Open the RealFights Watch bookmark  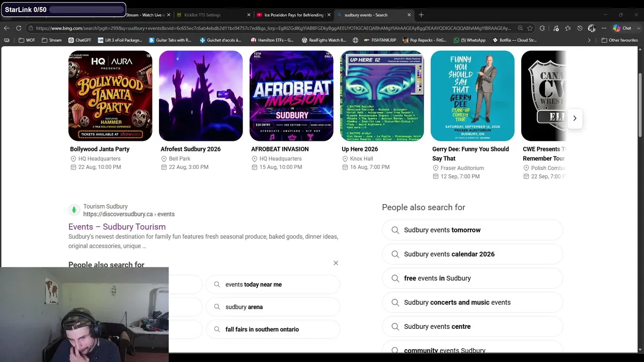[324, 40]
